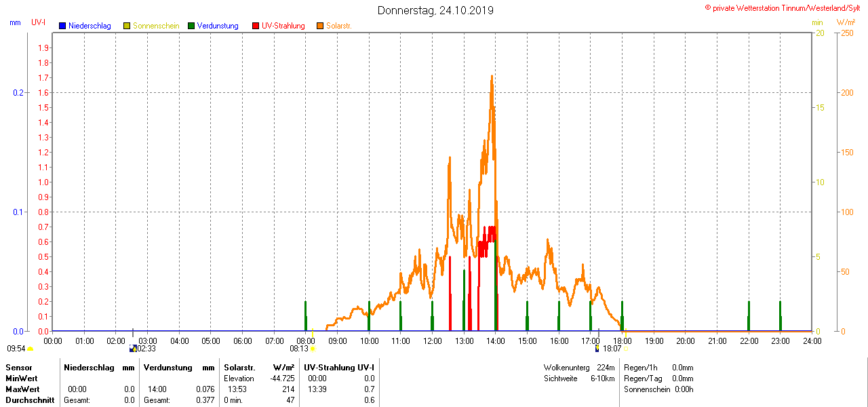Click the solar radiation peak near 14:00
The image size is (868, 407).
[492, 77]
